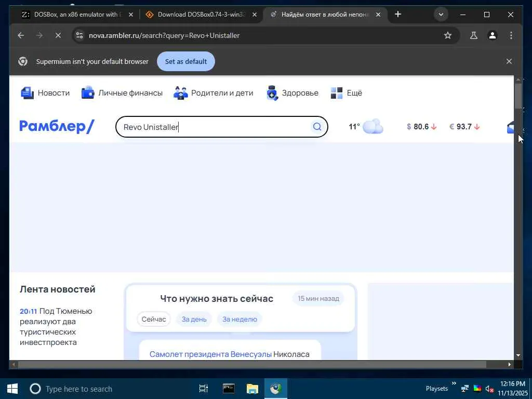The width and height of the screenshot is (532, 399).
Task: Click the Рамблер logo
Action: (57, 127)
